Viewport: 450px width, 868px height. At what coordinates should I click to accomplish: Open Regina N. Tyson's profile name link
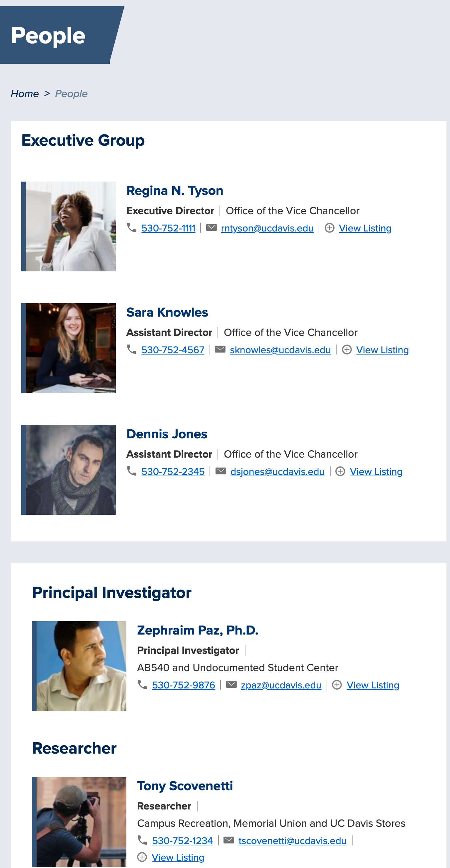[x=175, y=191]
